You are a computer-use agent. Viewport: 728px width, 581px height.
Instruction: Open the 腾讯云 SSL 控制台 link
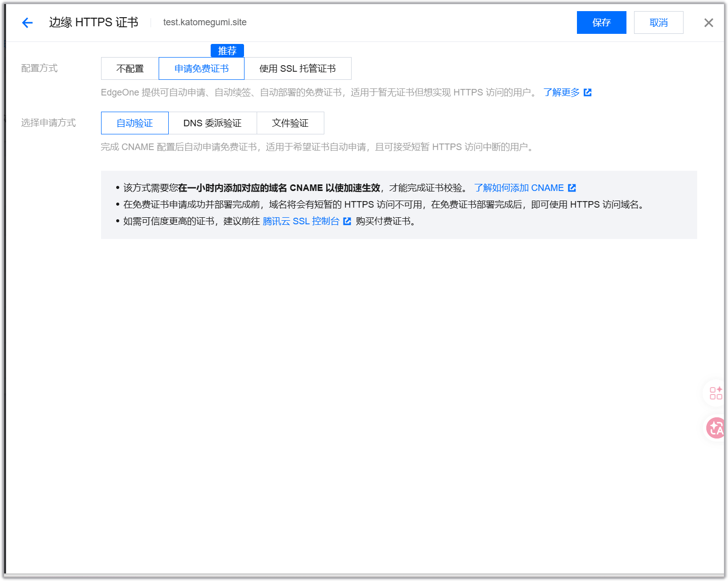(x=307, y=221)
